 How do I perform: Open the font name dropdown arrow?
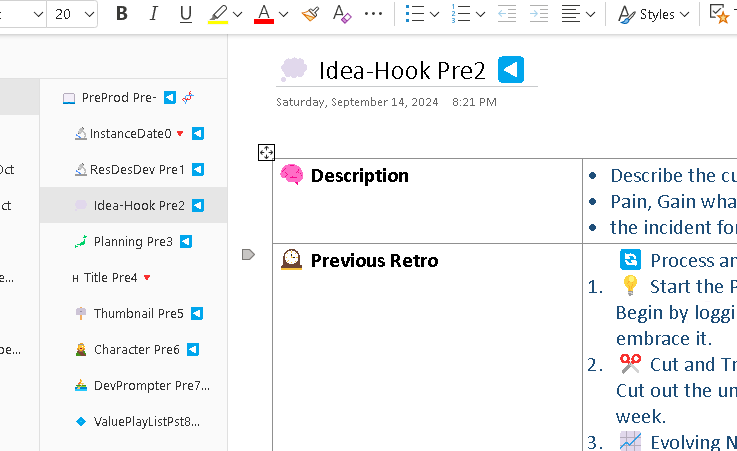pyautogui.click(x=39, y=15)
